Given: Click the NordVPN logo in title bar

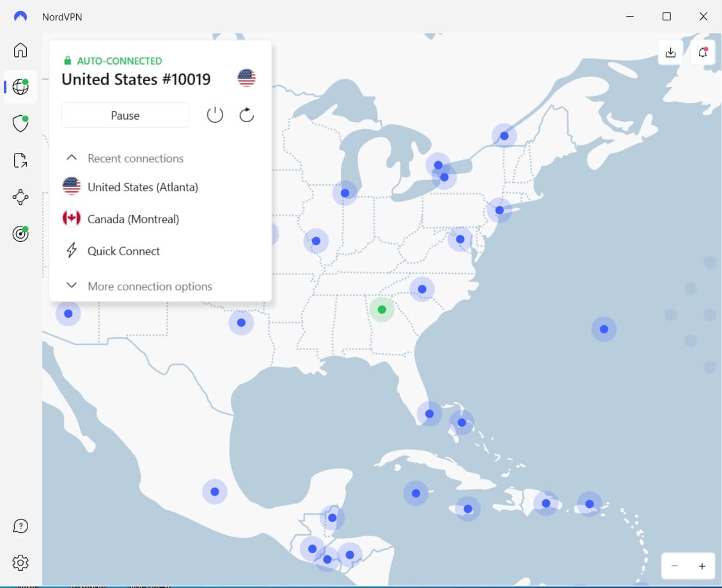Looking at the screenshot, I should point(20,17).
